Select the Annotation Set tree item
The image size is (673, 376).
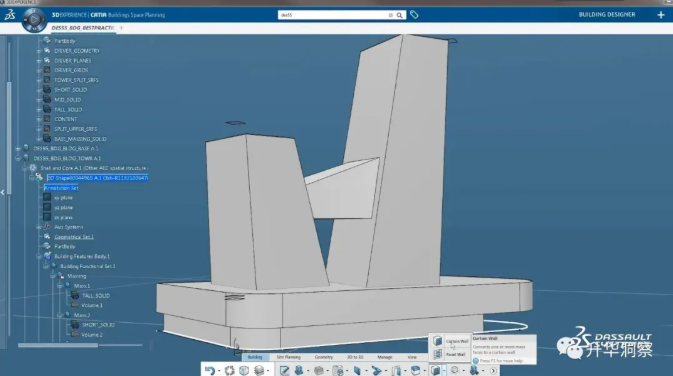click(x=61, y=188)
